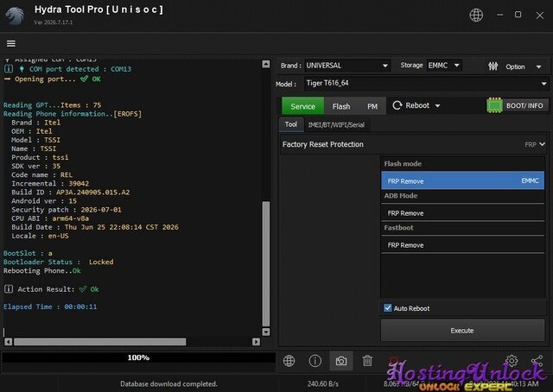Open the Storage EMMC dropdown
This screenshot has height=392, width=553.
443,66
